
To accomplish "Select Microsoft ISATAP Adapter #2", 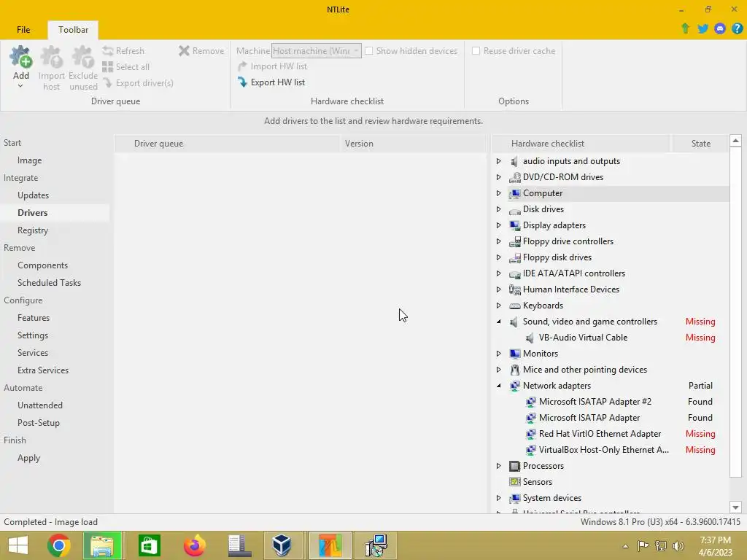I will pyautogui.click(x=595, y=402).
